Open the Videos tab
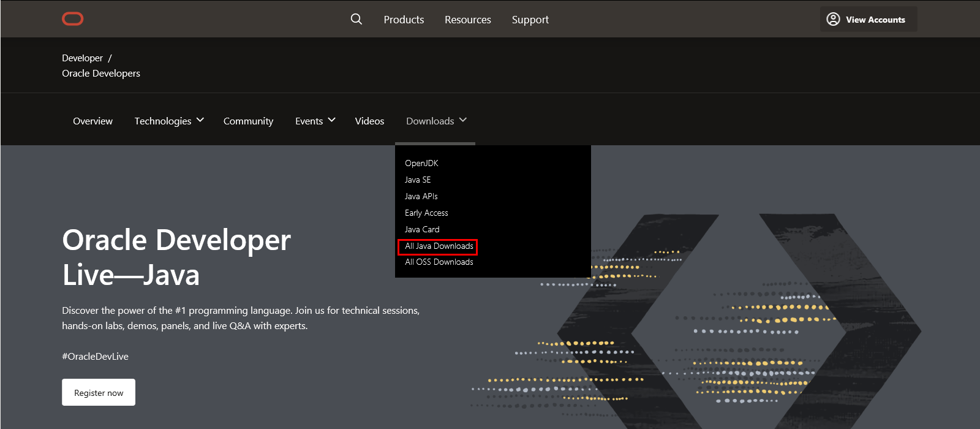The width and height of the screenshot is (980, 429). 369,121
